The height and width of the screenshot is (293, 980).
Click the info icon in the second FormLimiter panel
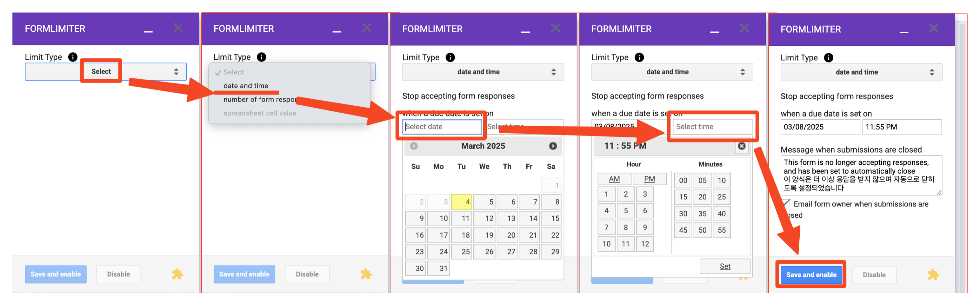[261, 57]
